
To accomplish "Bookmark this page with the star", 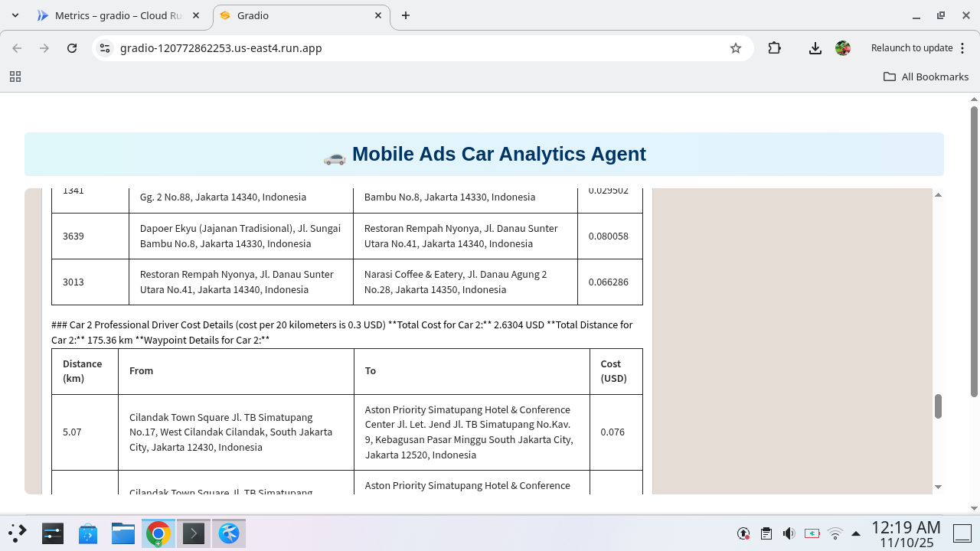I will point(736,48).
